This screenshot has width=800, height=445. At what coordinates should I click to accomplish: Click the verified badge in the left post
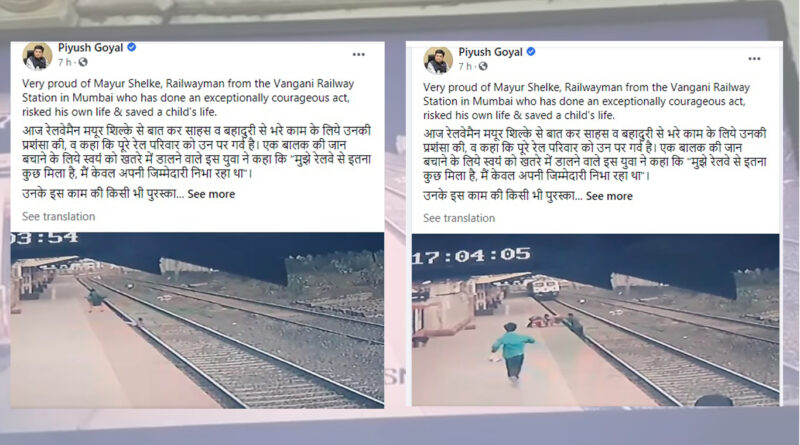tap(132, 47)
